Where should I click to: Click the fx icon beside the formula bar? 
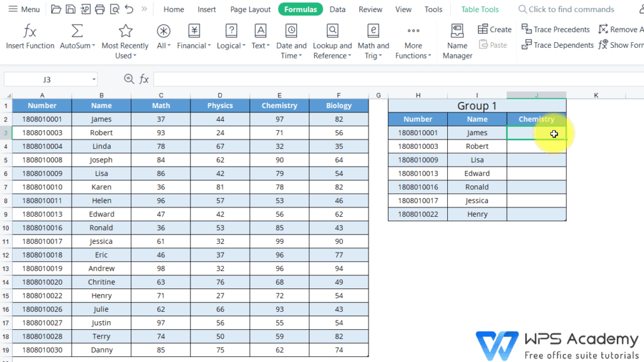(x=144, y=79)
